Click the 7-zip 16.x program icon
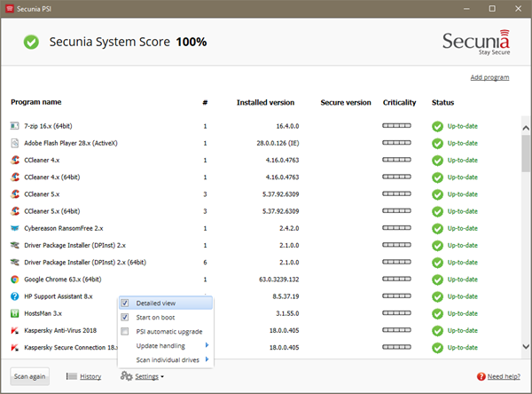The image size is (532, 394). (14, 126)
